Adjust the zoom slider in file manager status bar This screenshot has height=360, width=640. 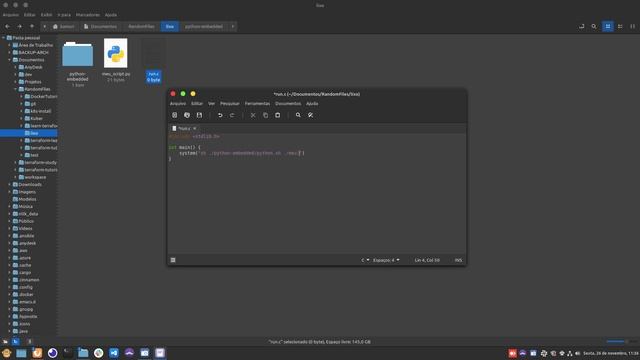coord(621,341)
